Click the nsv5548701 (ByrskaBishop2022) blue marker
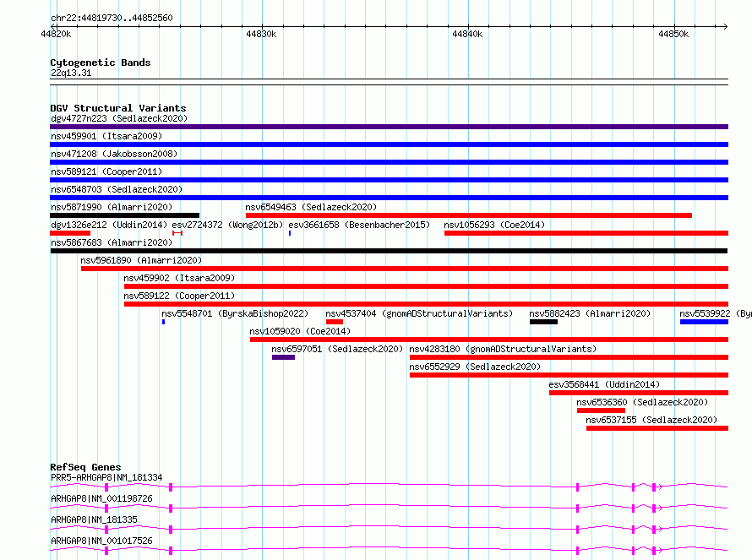This screenshot has height=560, width=752. coord(164,322)
